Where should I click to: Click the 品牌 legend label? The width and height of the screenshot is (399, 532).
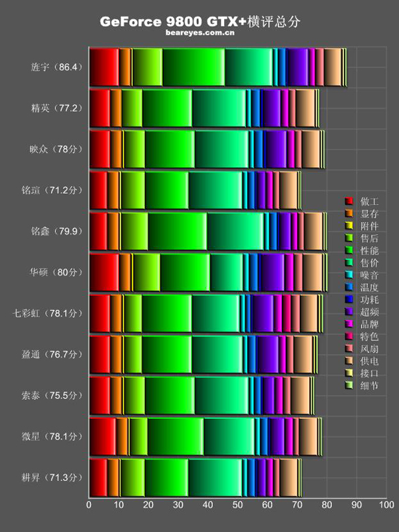click(369, 324)
